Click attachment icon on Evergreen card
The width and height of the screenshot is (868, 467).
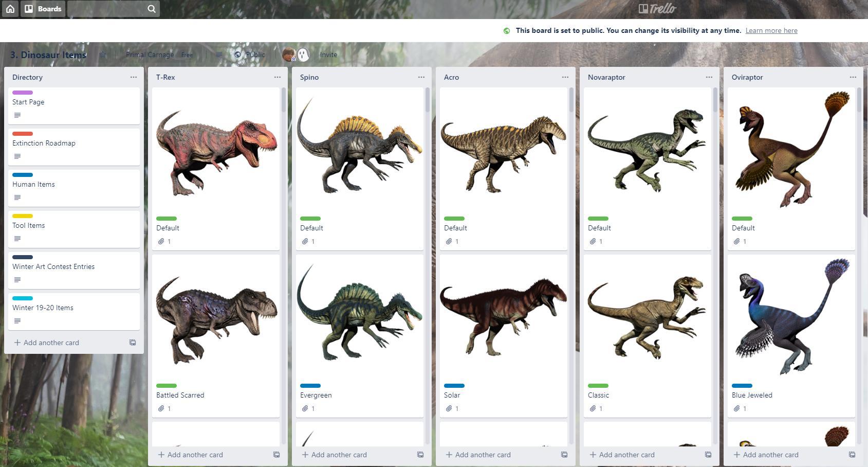(x=305, y=408)
